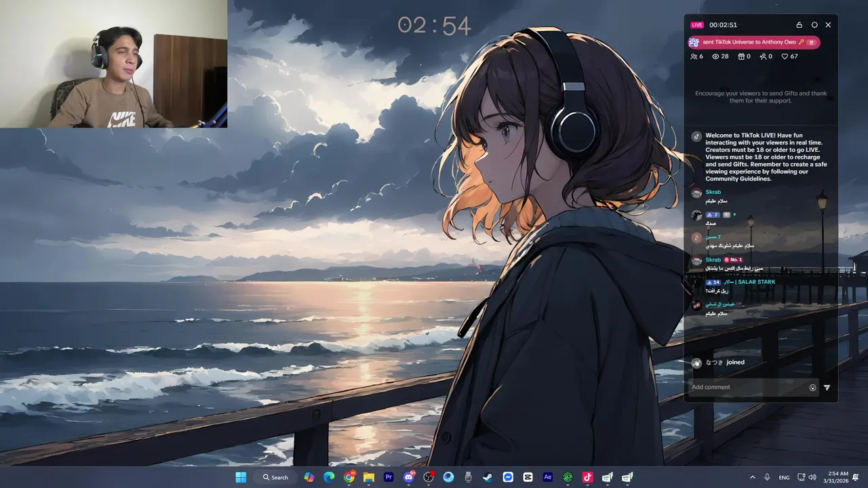Click the brown T avatar in chat

(x=696, y=238)
